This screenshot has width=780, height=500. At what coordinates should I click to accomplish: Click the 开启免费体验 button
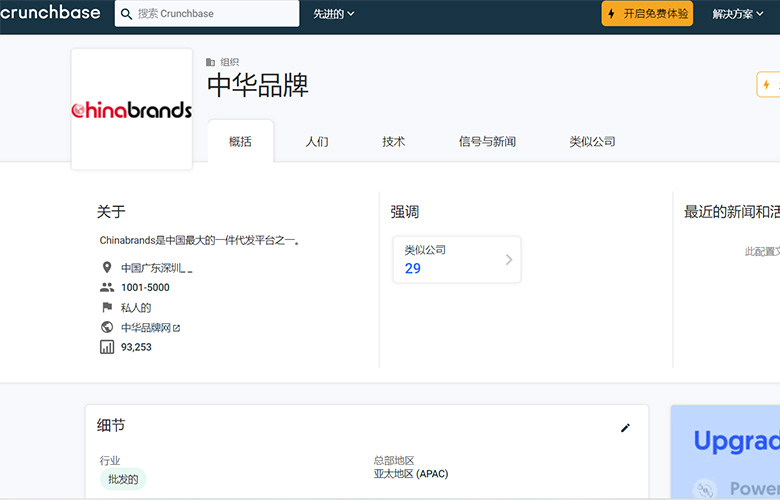(647, 13)
